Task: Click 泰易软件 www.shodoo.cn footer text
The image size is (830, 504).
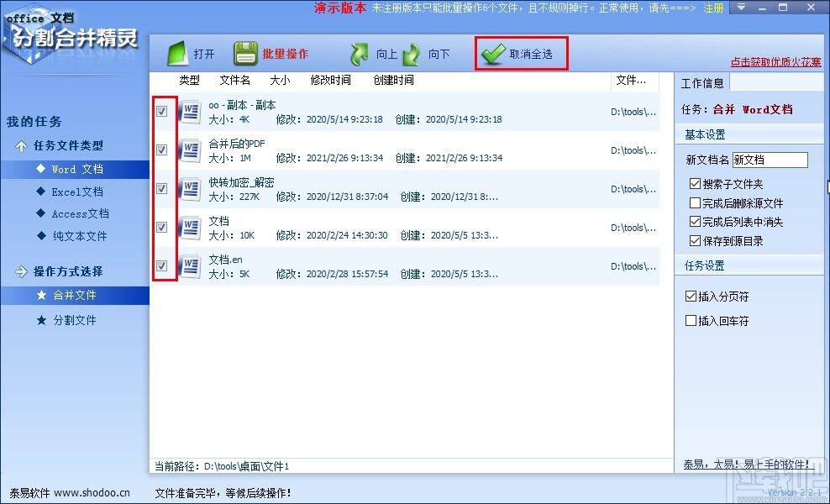Action: tap(70, 493)
